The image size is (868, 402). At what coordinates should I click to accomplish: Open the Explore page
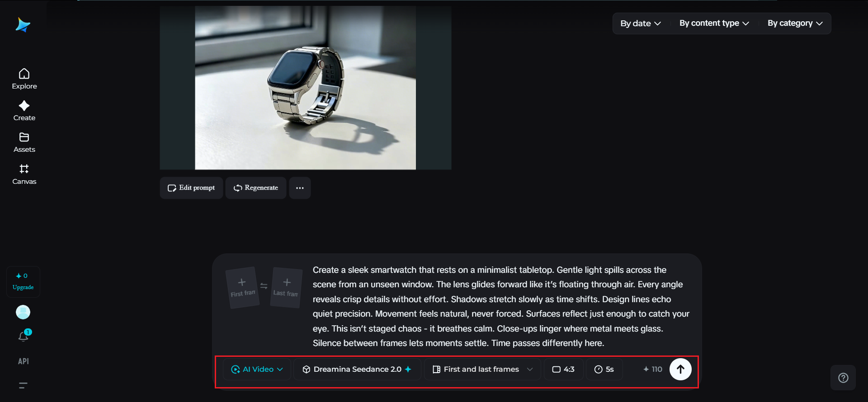click(x=24, y=79)
